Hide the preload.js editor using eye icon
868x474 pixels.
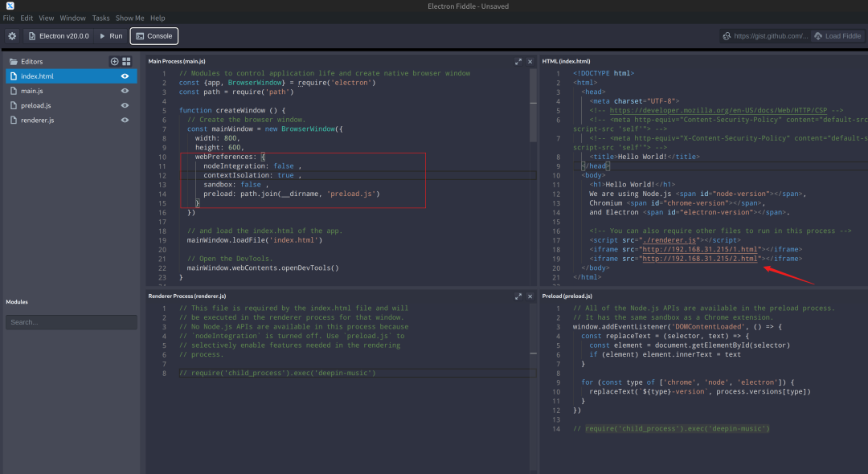(125, 105)
